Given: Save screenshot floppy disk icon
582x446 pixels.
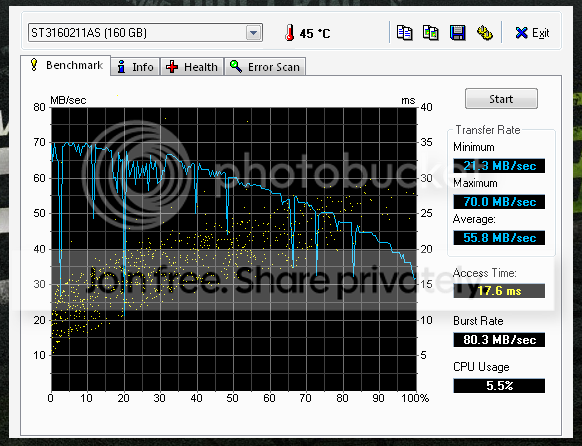Looking at the screenshot, I should tap(457, 33).
